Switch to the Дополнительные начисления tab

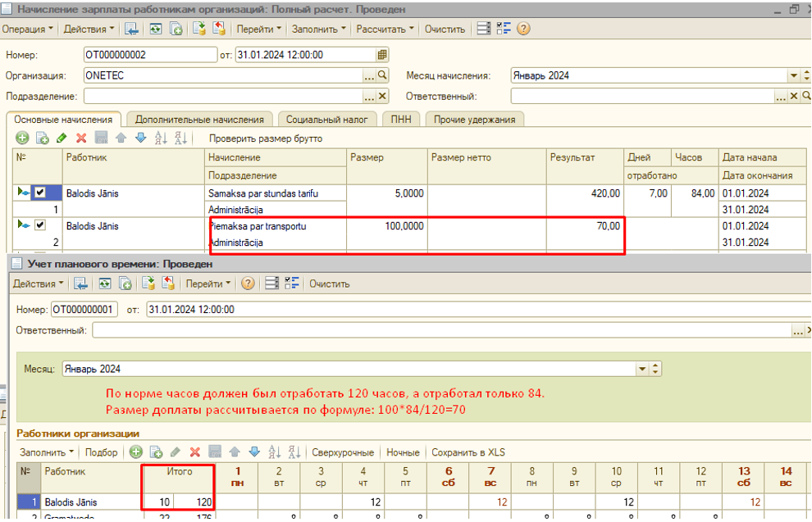199,120
